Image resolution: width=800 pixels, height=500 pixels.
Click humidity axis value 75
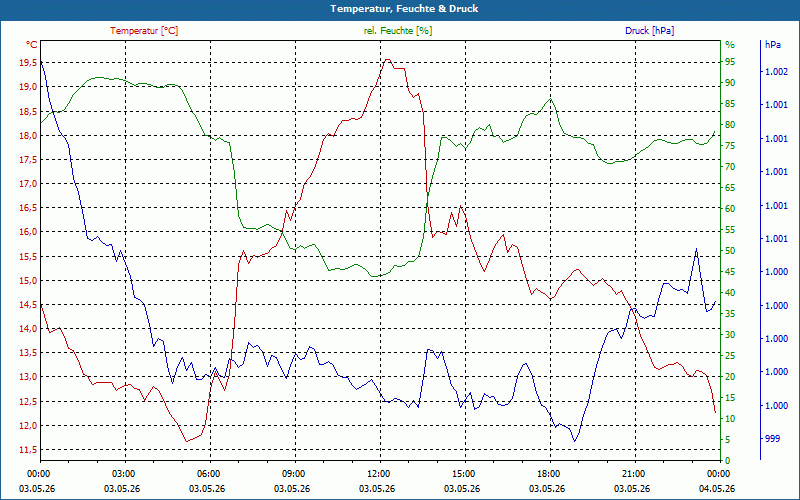pyautogui.click(x=730, y=146)
